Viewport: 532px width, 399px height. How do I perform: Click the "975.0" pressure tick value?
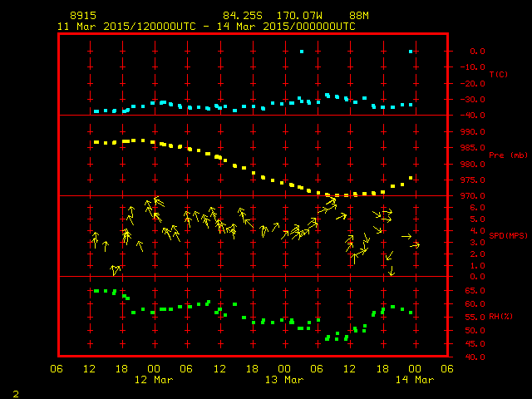point(473,180)
